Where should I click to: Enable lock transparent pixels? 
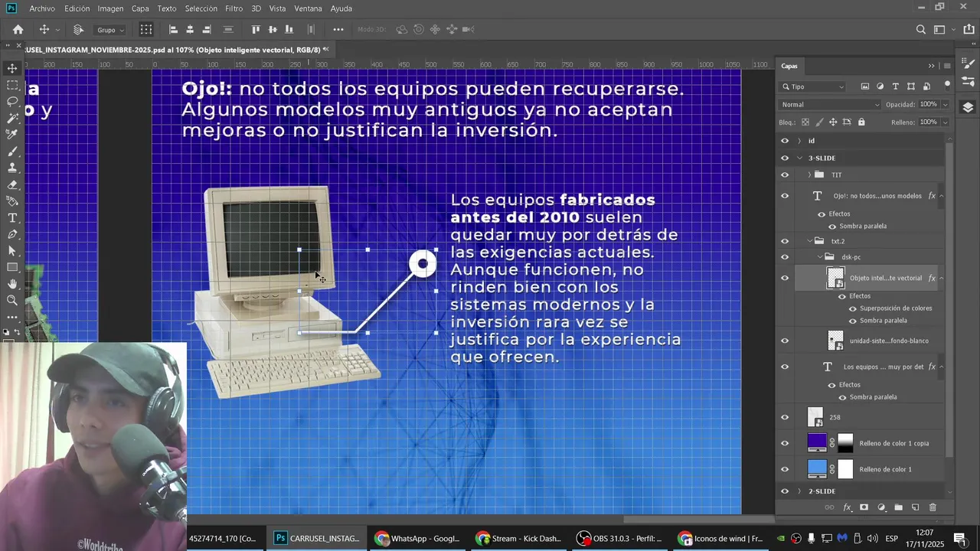coord(805,122)
